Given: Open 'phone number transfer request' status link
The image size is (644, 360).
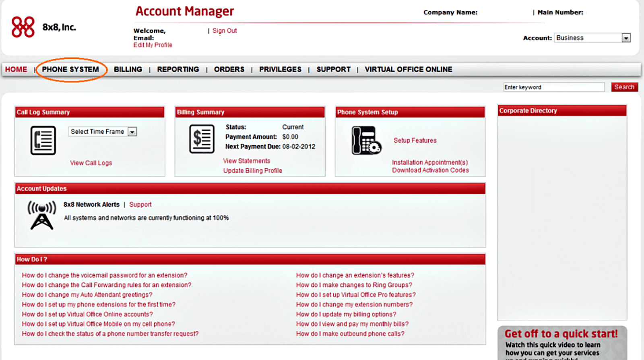Looking at the screenshot, I should (x=110, y=333).
